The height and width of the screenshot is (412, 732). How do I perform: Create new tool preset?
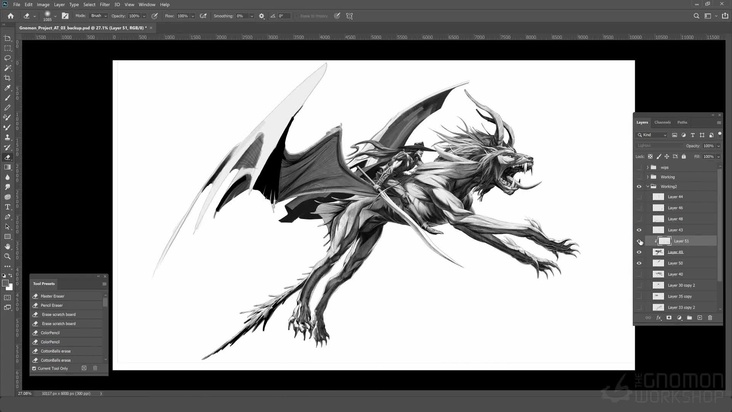[x=84, y=368]
